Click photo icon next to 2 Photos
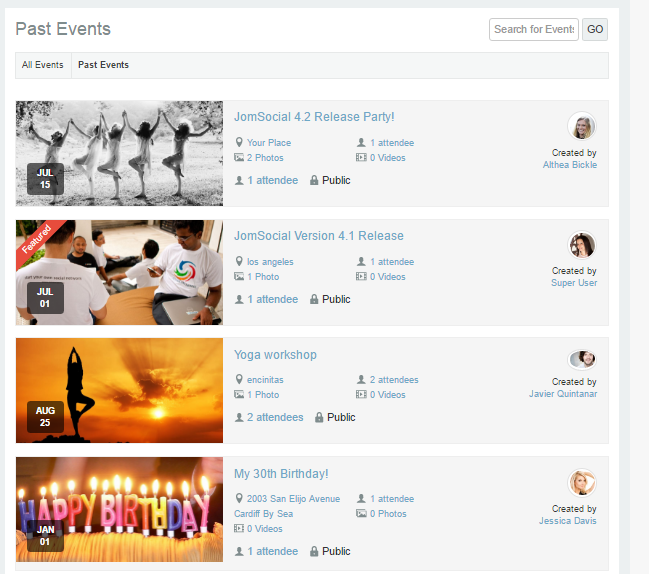Image resolution: width=649 pixels, height=574 pixels. pos(239,158)
